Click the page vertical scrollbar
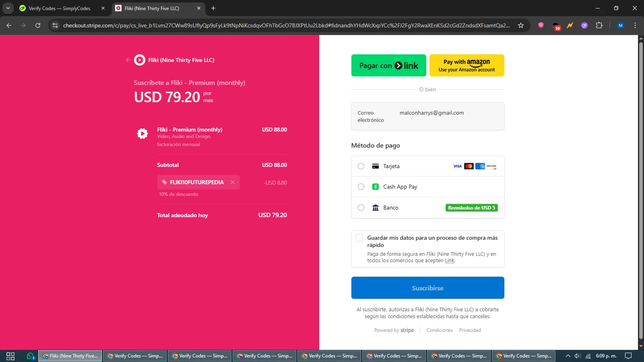Screen dimensions: 644x362 coord(641,191)
